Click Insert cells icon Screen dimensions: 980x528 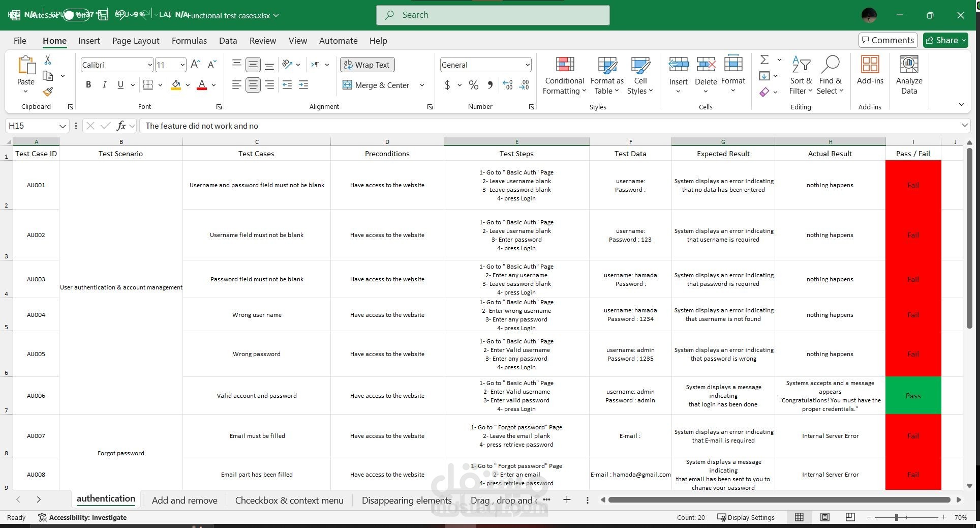678,64
